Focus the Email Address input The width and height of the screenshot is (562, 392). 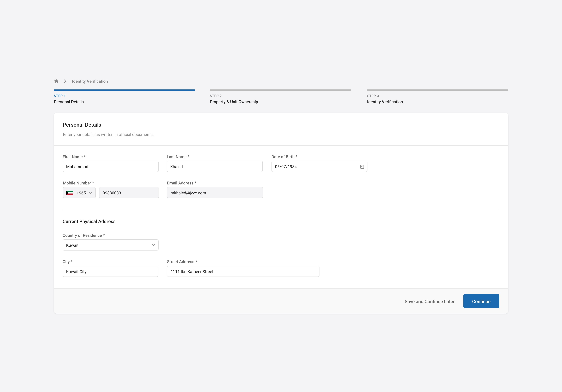215,193
